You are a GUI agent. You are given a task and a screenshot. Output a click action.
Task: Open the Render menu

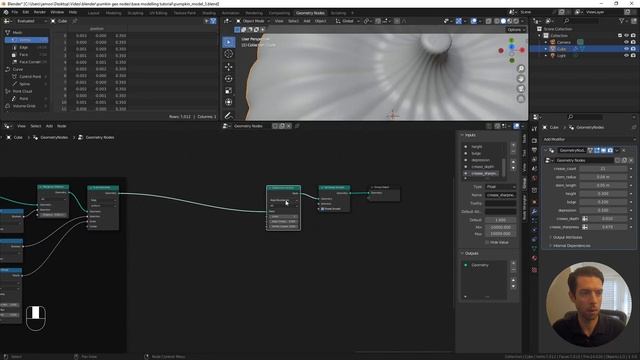40,12
